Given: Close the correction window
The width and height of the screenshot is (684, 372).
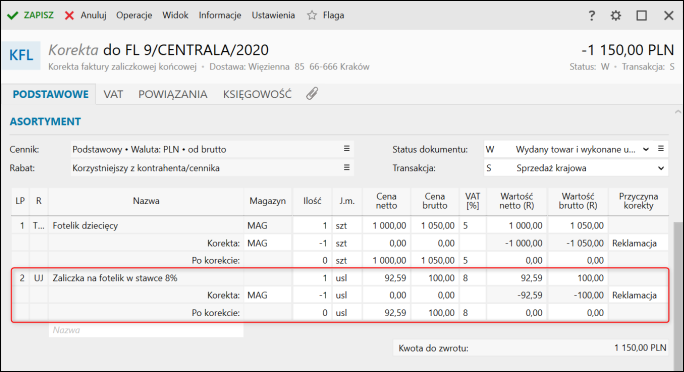Looking at the screenshot, I should [668, 16].
